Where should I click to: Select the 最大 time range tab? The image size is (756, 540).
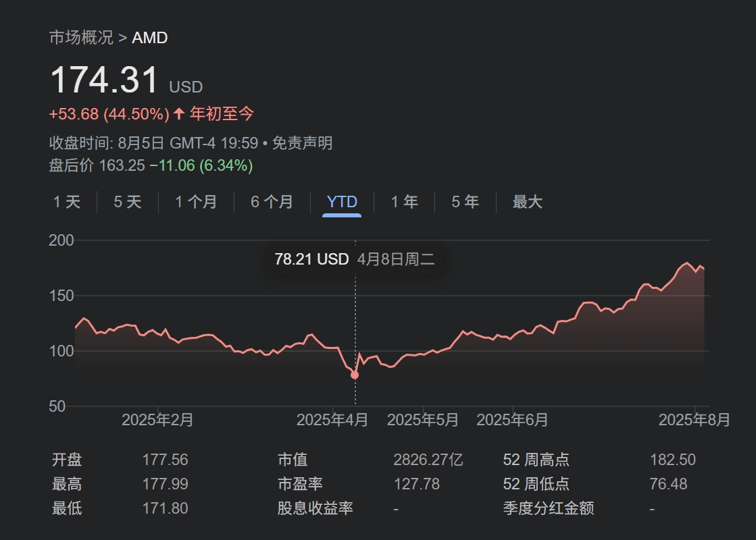pos(527,202)
